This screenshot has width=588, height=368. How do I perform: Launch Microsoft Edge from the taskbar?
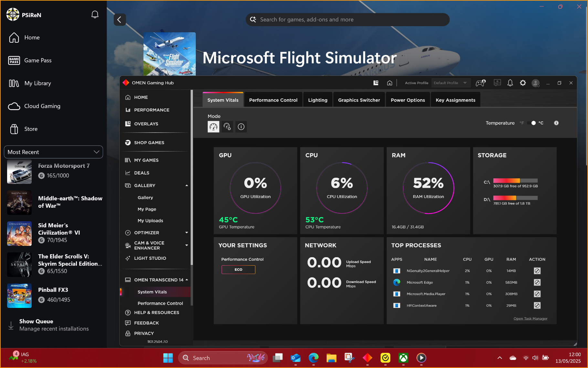313,358
